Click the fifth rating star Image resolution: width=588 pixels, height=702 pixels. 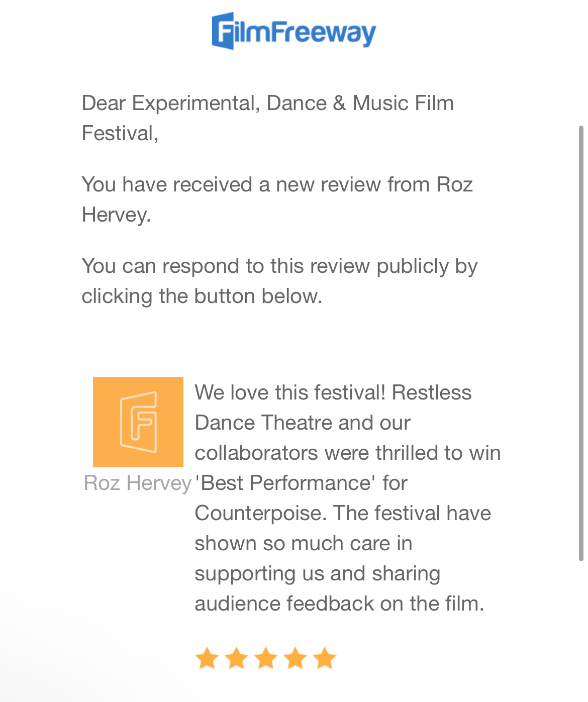(x=325, y=658)
